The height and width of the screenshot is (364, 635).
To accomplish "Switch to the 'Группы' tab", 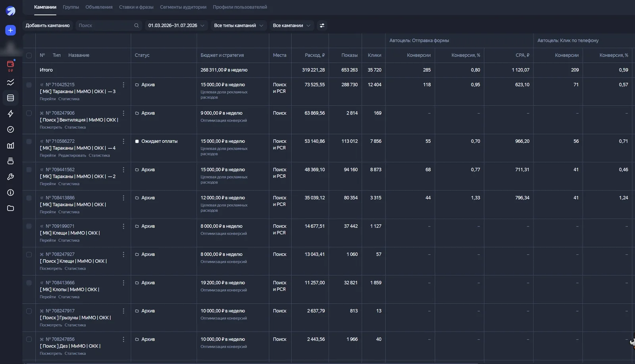I will pyautogui.click(x=71, y=7).
